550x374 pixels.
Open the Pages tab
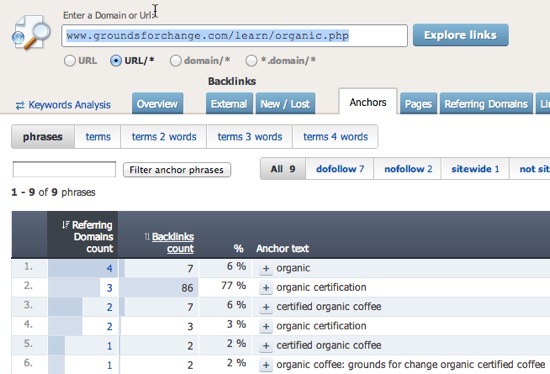pyautogui.click(x=418, y=104)
